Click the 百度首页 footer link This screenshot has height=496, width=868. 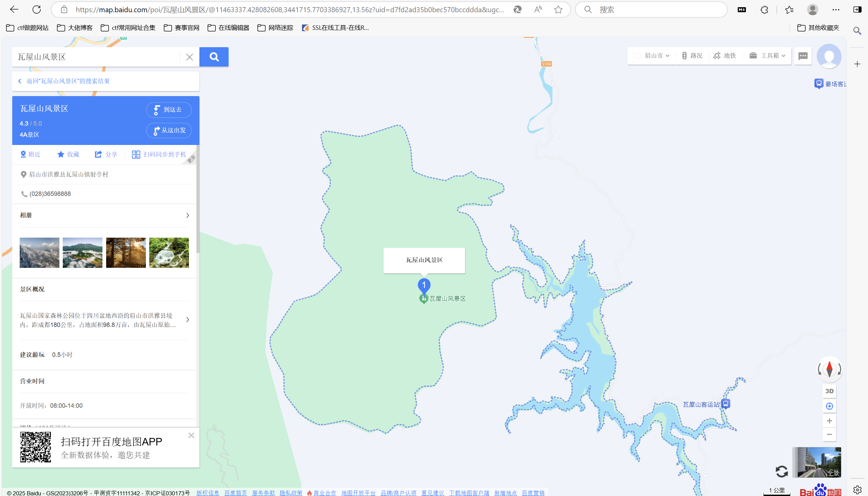(235, 493)
